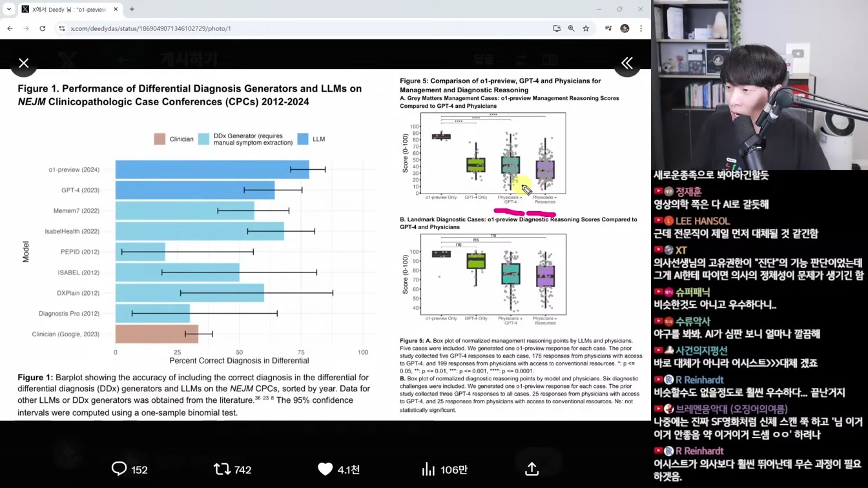Click the Clinician legend color swatch
868x488 pixels.
[160, 139]
